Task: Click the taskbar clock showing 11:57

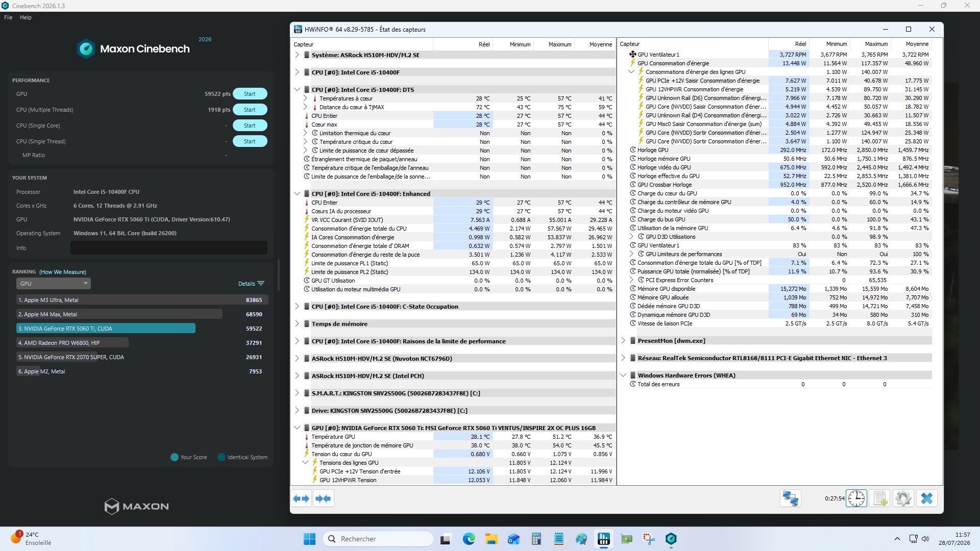Action: click(954, 539)
